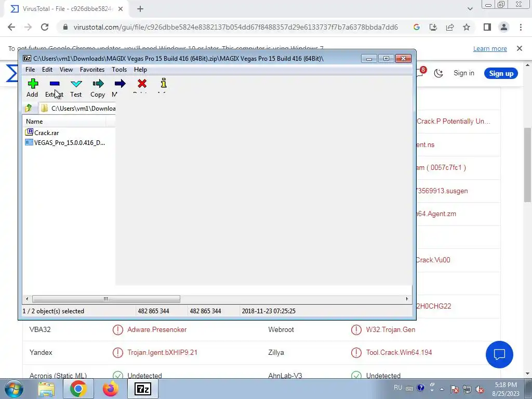Select the VEGAS_Pro_15.0.0.416 file

tap(65, 142)
